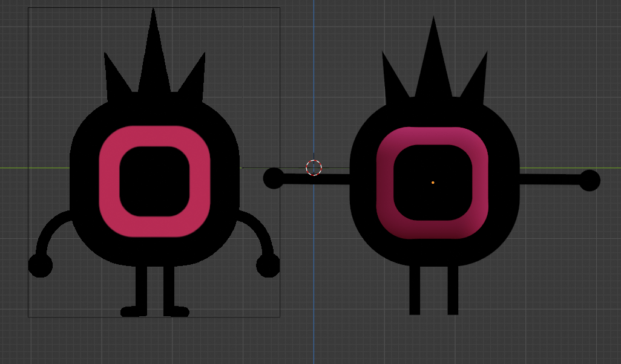Click the ball hand on right character's left arm

coord(274,178)
